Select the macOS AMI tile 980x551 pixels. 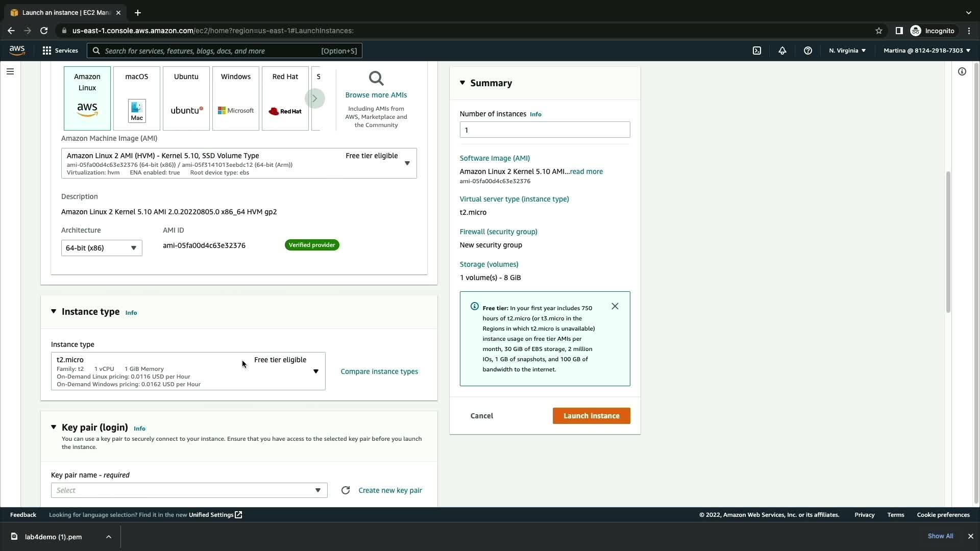pos(137,98)
